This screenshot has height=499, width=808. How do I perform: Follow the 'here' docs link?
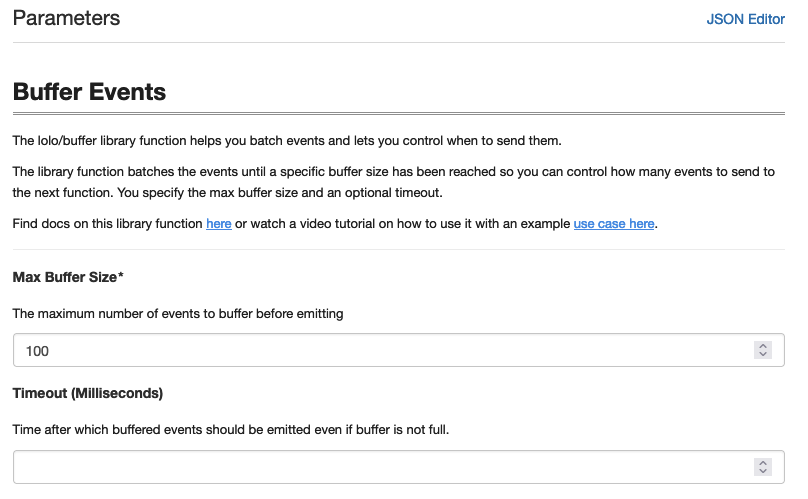(x=218, y=224)
